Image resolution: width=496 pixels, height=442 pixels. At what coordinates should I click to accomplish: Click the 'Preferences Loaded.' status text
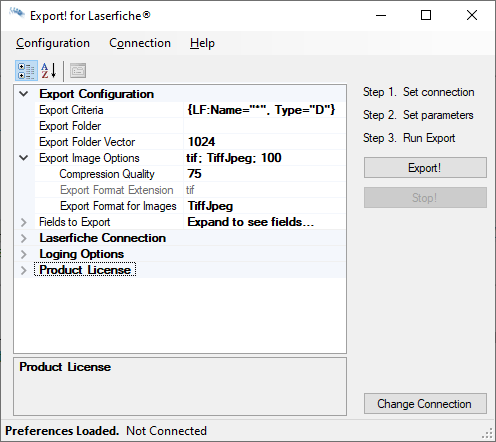(62, 431)
